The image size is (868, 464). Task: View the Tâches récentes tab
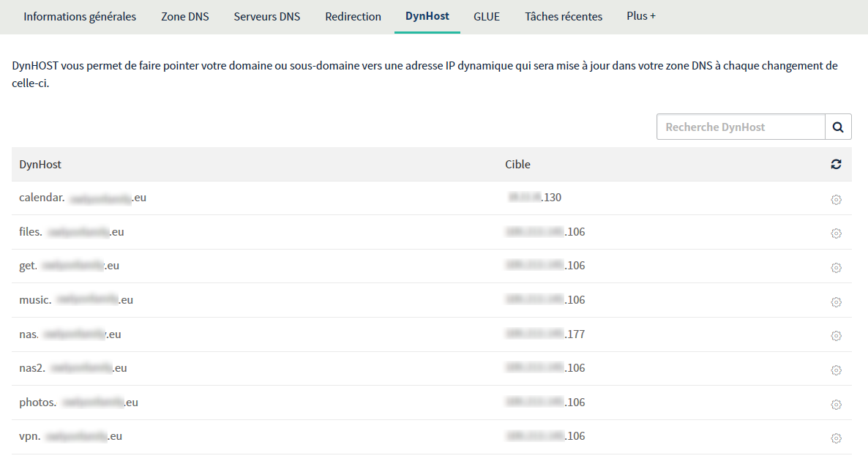pyautogui.click(x=564, y=16)
